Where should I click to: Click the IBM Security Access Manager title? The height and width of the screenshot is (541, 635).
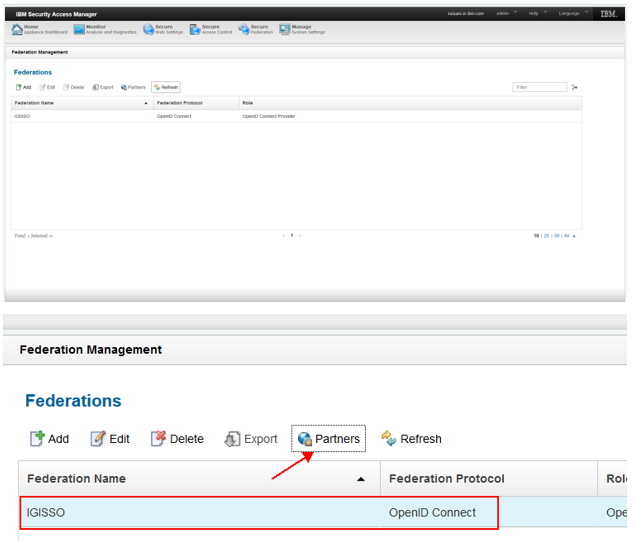click(x=56, y=14)
